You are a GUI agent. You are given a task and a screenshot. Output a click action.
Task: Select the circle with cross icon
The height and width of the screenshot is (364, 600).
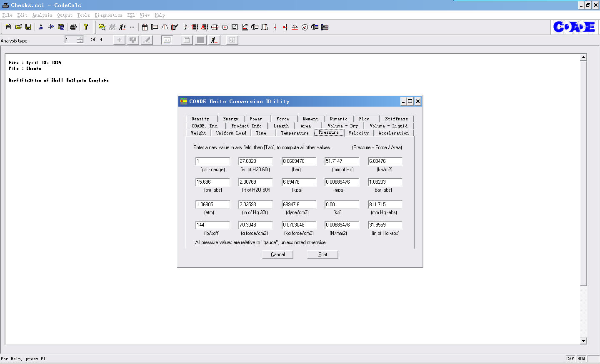(215, 27)
